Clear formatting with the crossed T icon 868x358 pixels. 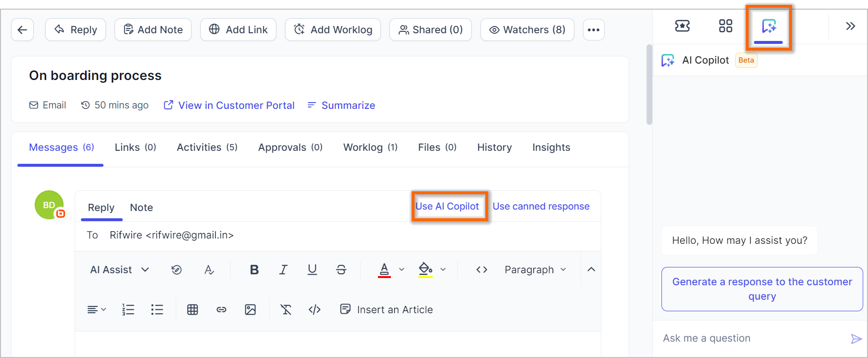286,310
